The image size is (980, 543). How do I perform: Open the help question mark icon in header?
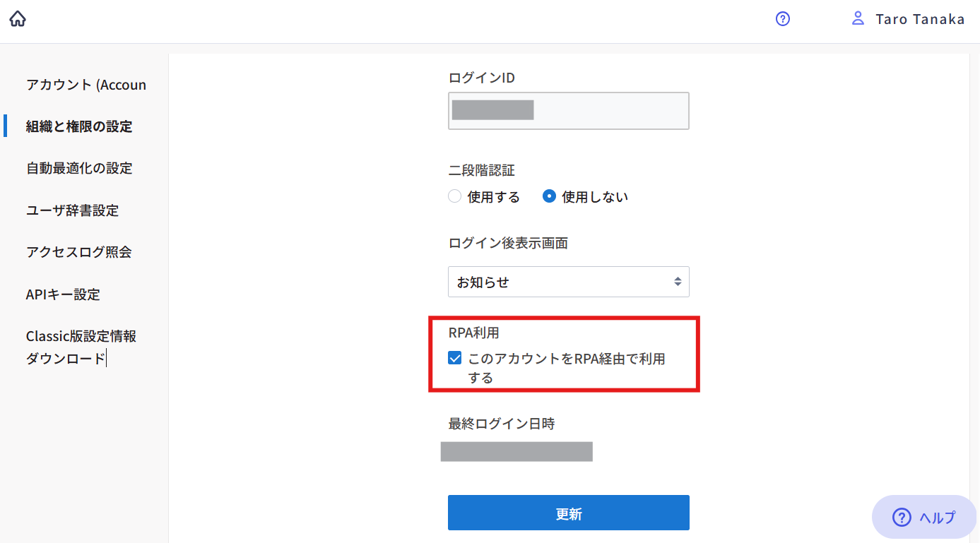pos(783,19)
